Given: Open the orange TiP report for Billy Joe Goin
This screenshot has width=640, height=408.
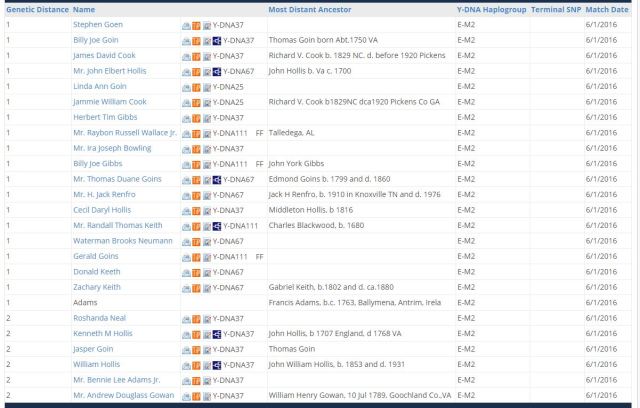Looking at the screenshot, I should point(196,40).
